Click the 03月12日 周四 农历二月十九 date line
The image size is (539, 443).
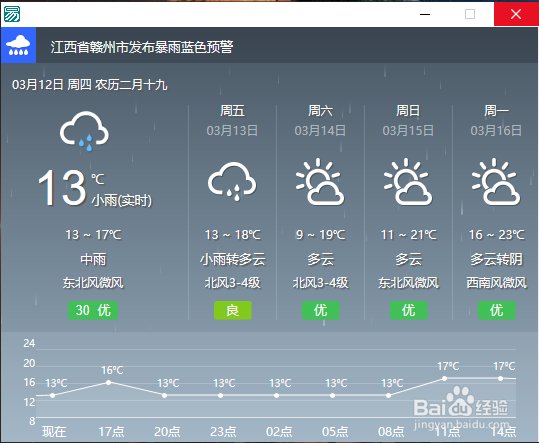click(x=90, y=85)
